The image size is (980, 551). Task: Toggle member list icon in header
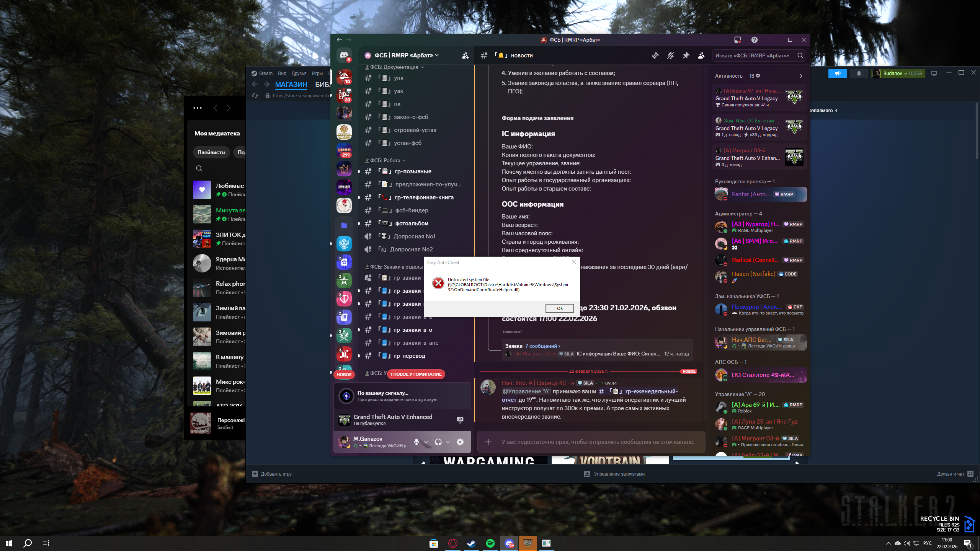[x=701, y=55]
